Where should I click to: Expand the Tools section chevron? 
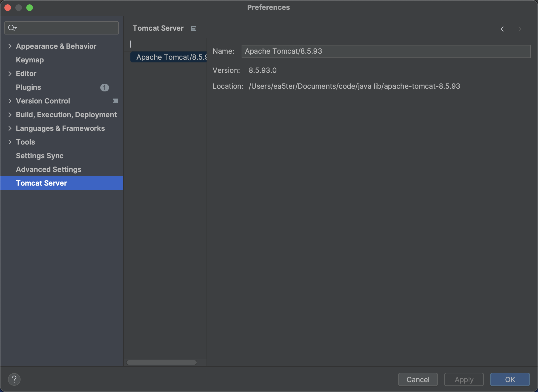pos(10,142)
